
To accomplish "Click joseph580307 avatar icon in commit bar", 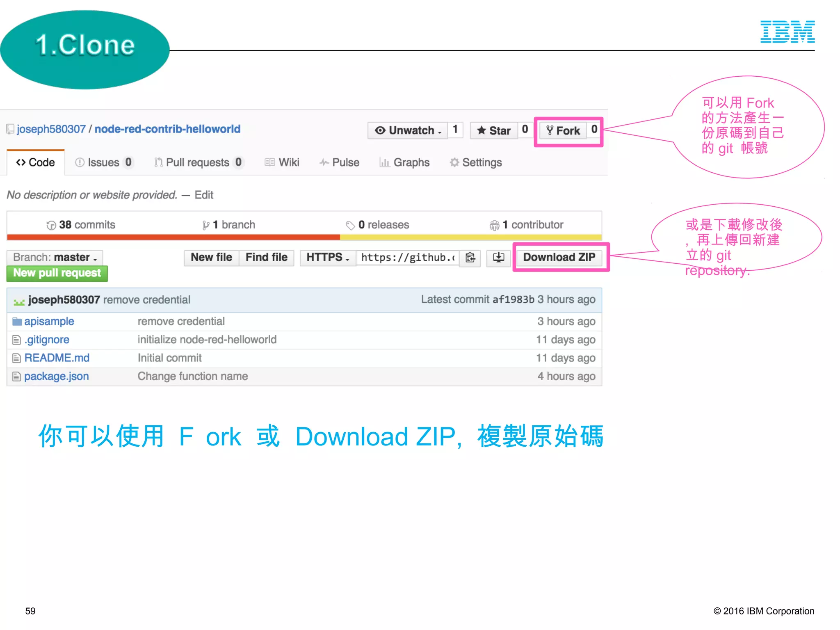I will pos(19,301).
